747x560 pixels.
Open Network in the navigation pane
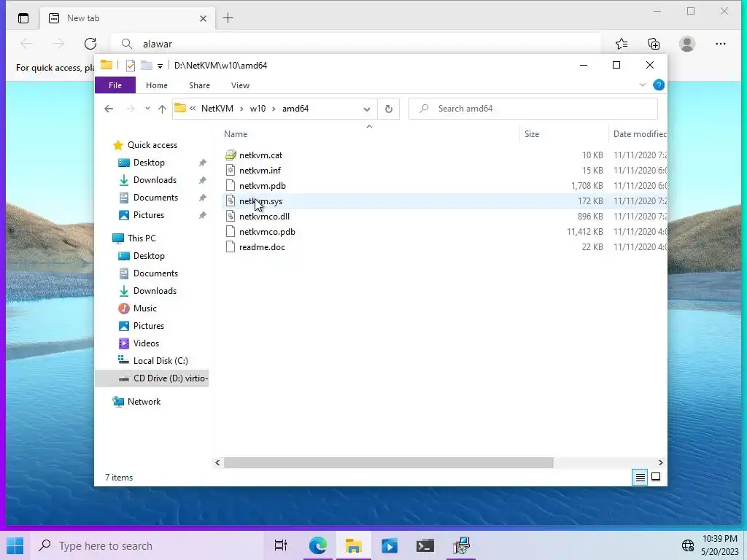pyautogui.click(x=144, y=402)
